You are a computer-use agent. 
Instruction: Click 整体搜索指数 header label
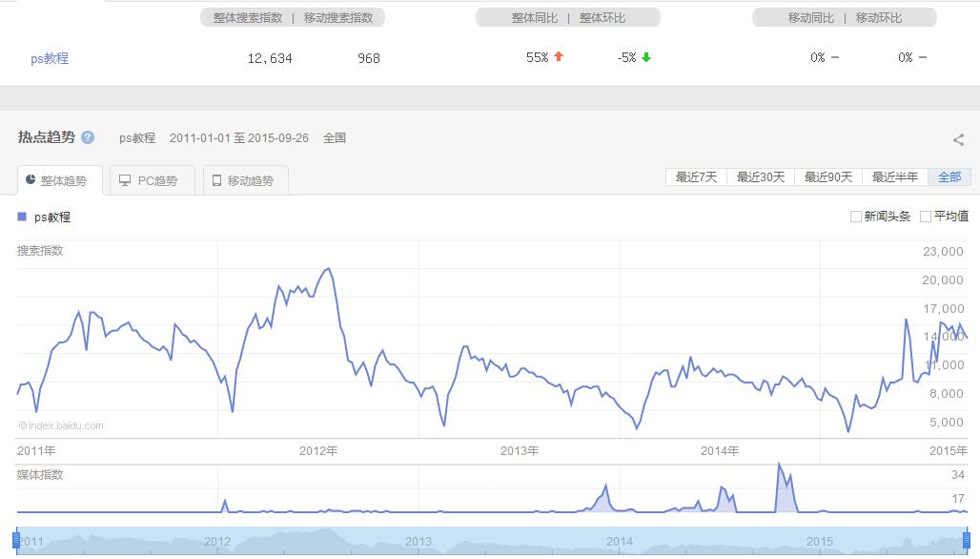point(248,17)
